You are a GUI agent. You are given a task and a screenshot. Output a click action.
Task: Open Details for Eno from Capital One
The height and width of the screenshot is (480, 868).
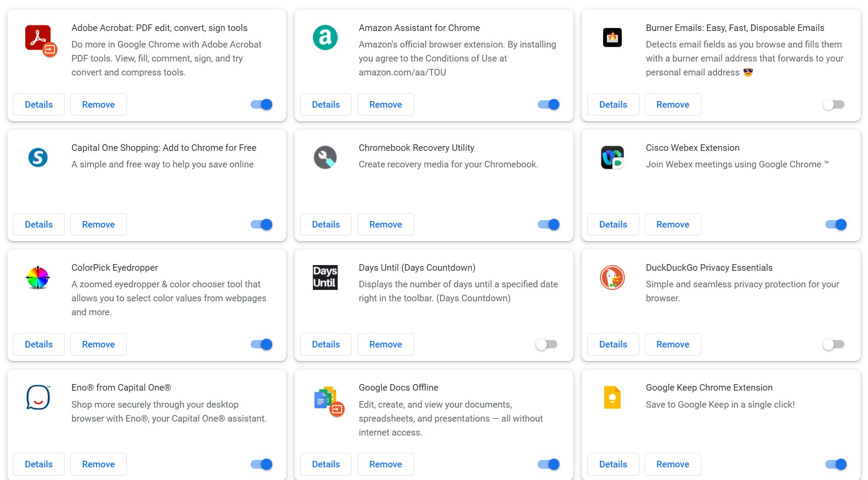point(39,464)
